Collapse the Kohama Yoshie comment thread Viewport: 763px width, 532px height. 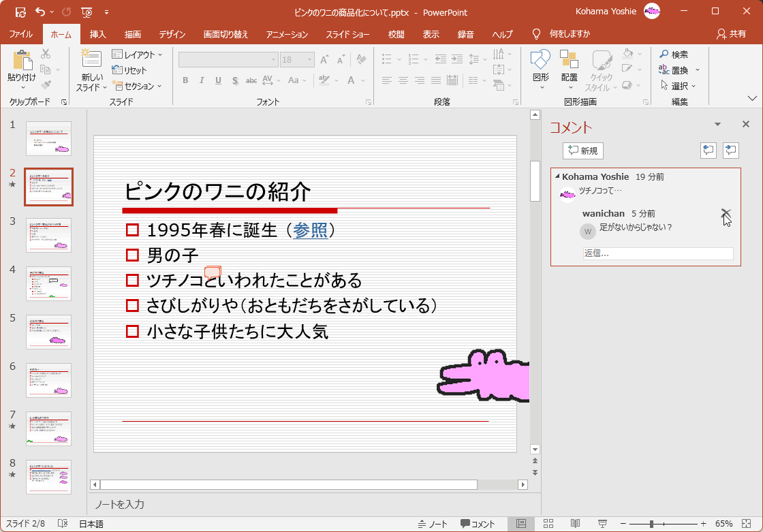coord(557,176)
